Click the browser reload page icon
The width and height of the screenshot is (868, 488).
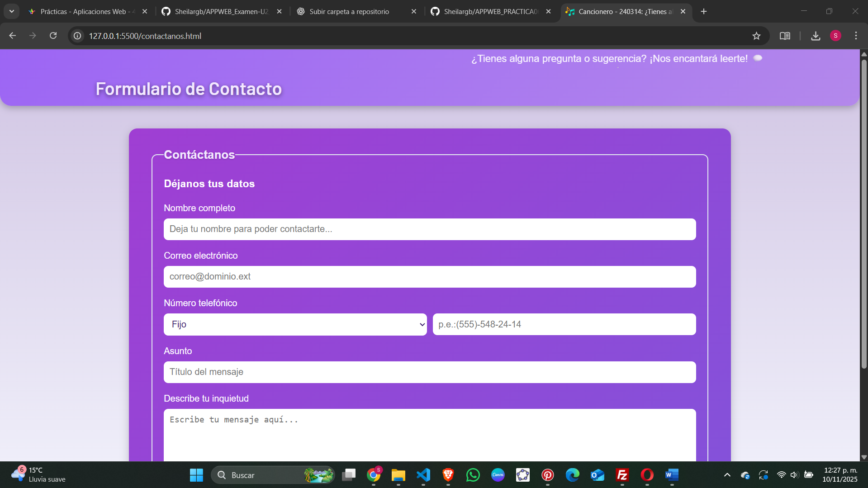(53, 36)
